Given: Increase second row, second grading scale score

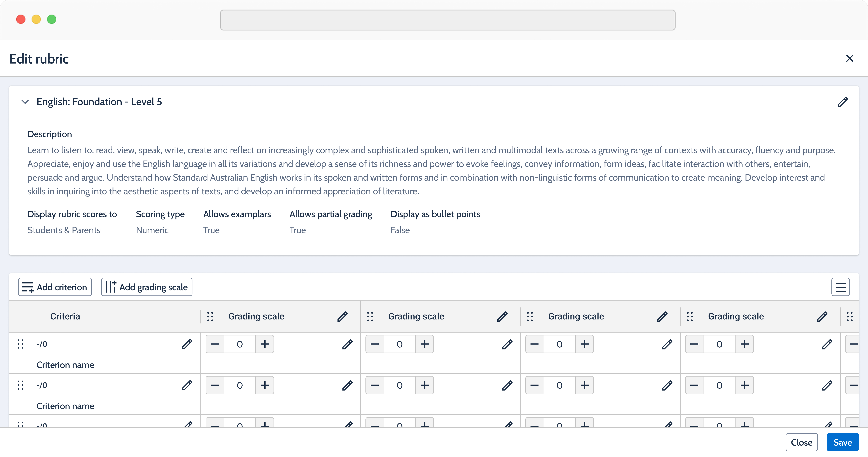Looking at the screenshot, I should click(425, 385).
